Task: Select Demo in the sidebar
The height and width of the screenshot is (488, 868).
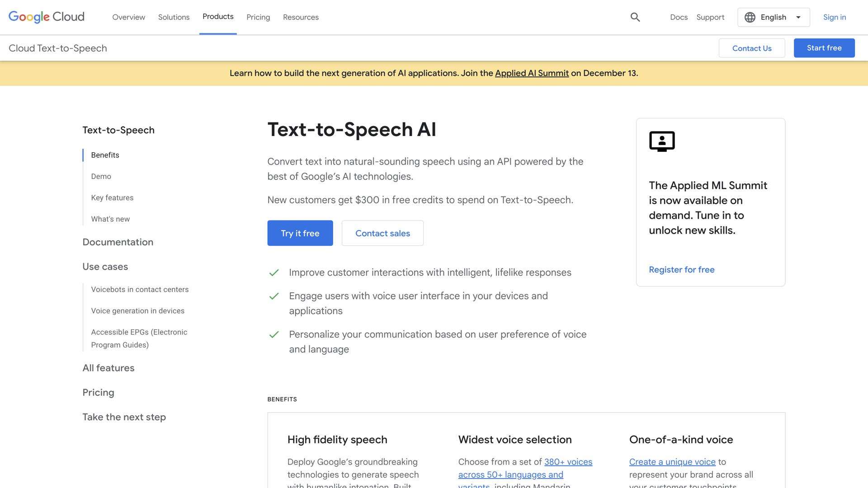Action: pos(101,176)
